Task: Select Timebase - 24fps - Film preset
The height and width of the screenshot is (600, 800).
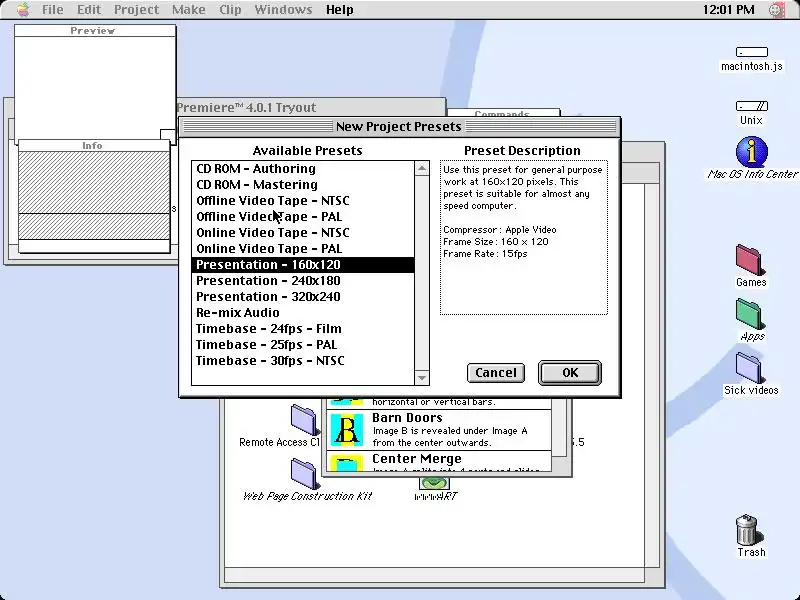Action: click(x=303, y=329)
